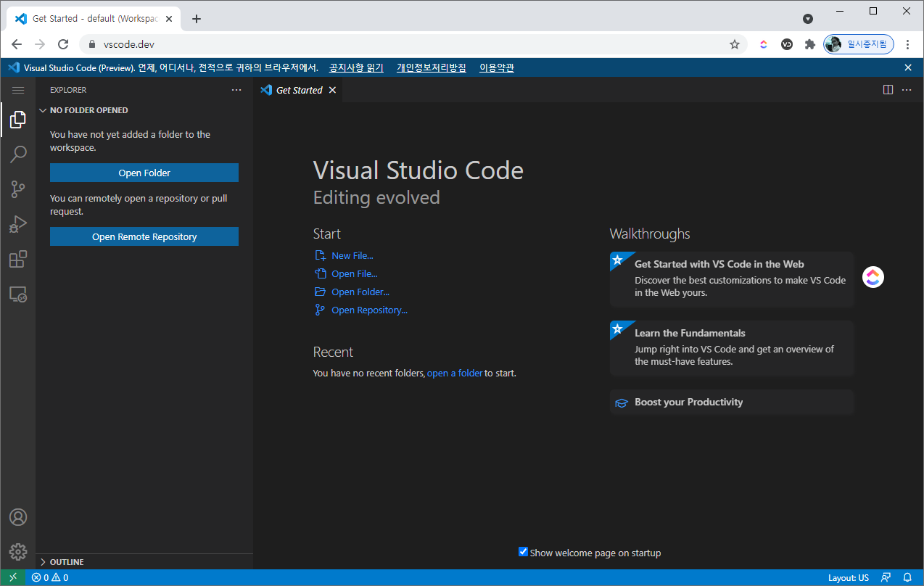Click the green remote indicator in status bar
924x586 pixels.
[12, 578]
